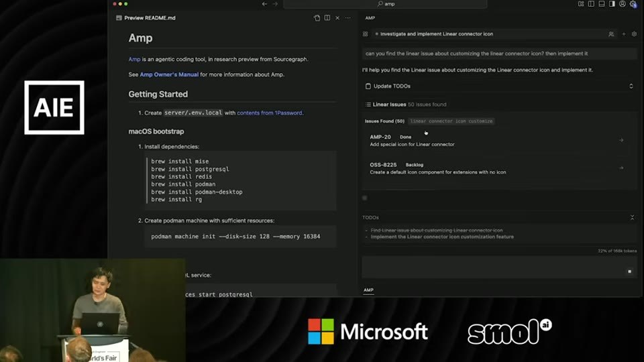Open Amp settings gear icon
The image size is (644, 362).
634,34
